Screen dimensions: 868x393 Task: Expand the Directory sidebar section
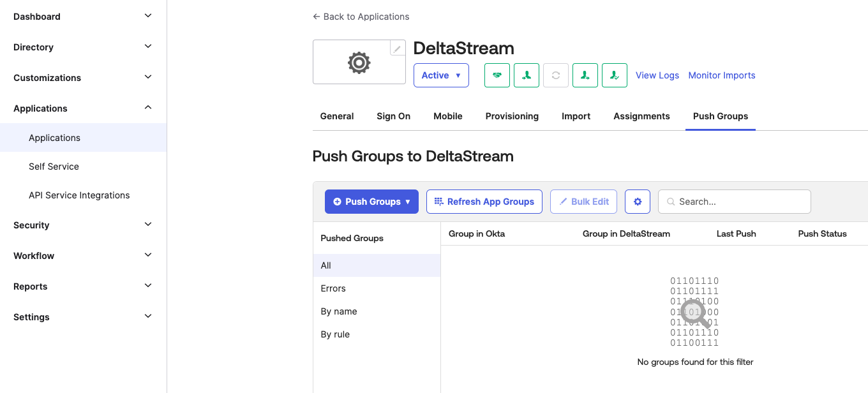pos(83,47)
